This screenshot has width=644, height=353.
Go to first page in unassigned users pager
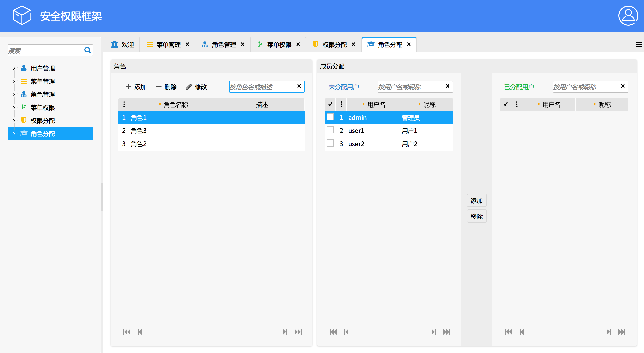[333, 332]
